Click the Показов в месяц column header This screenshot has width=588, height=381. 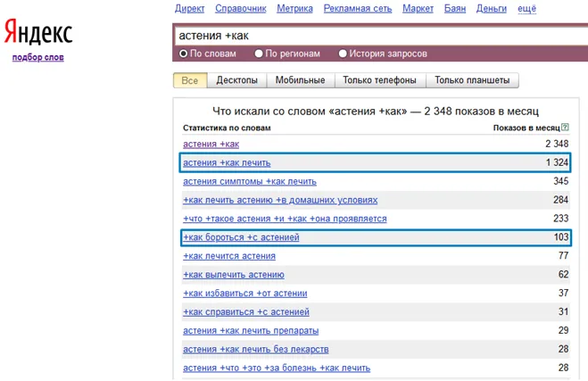tap(526, 128)
